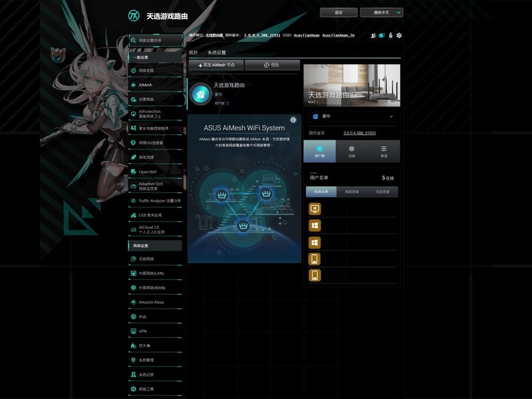Click the router product image thumbnail
Image resolution: width=532 pixels, height=399 pixels.
[352, 85]
